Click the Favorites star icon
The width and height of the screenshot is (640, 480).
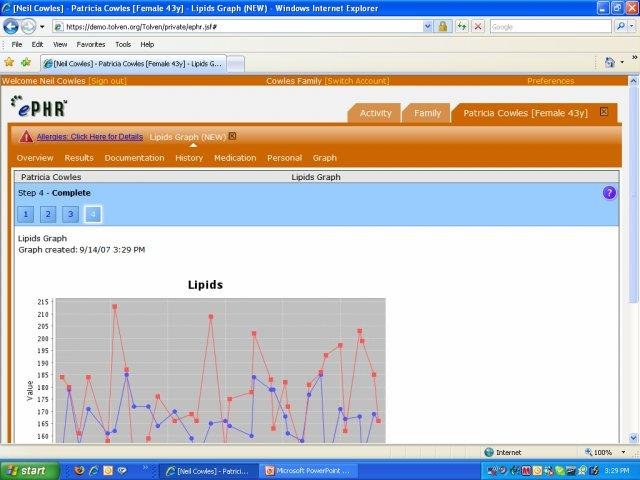[9, 62]
